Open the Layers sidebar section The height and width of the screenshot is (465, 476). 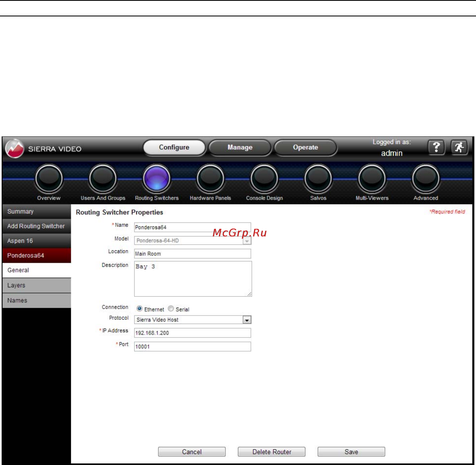[x=37, y=285]
